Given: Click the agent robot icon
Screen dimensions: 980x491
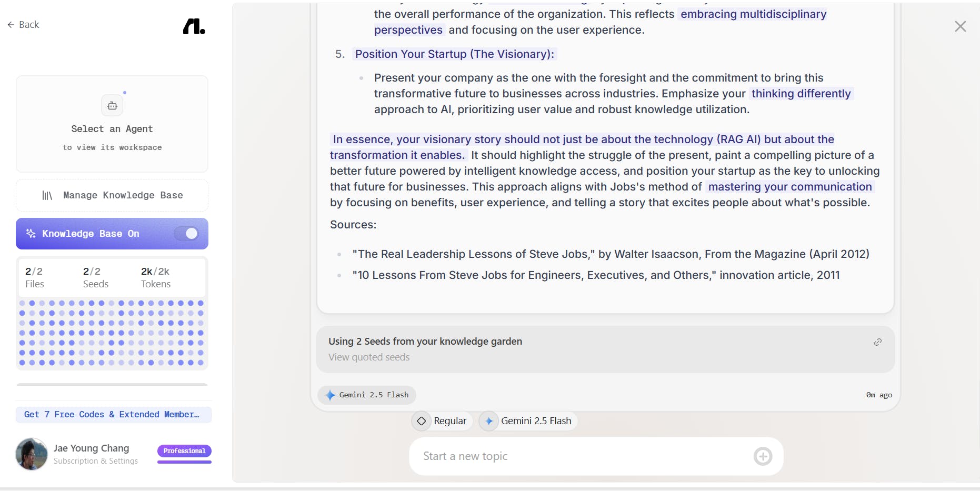Looking at the screenshot, I should coord(112,106).
